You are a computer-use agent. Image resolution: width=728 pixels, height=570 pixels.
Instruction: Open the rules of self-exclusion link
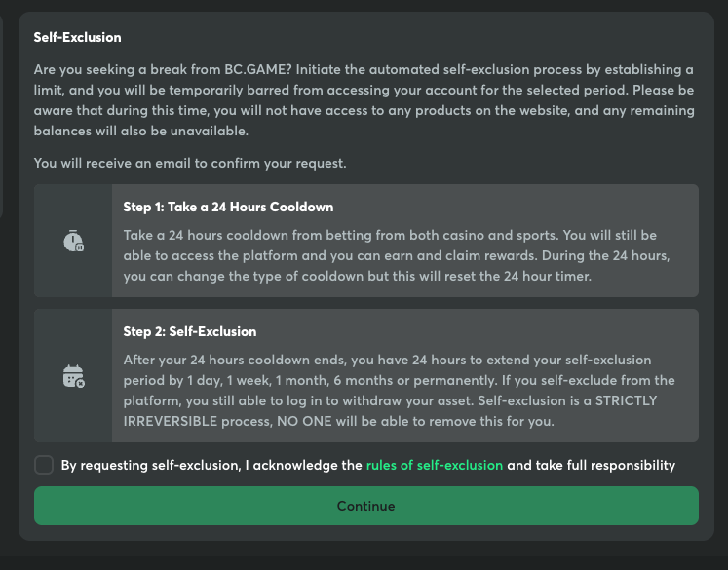(x=434, y=465)
